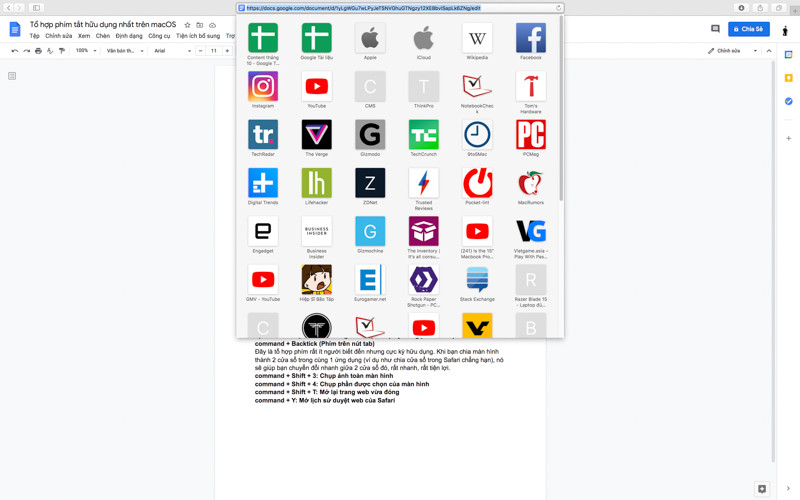
Task: Show the document outline icon
Action: tap(12, 76)
